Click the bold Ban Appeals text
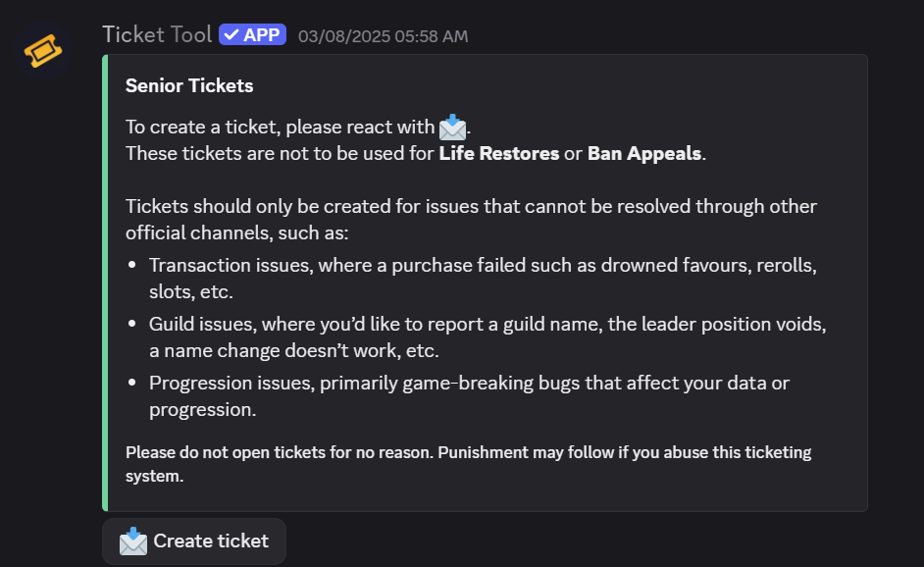This screenshot has width=924, height=567. click(644, 154)
